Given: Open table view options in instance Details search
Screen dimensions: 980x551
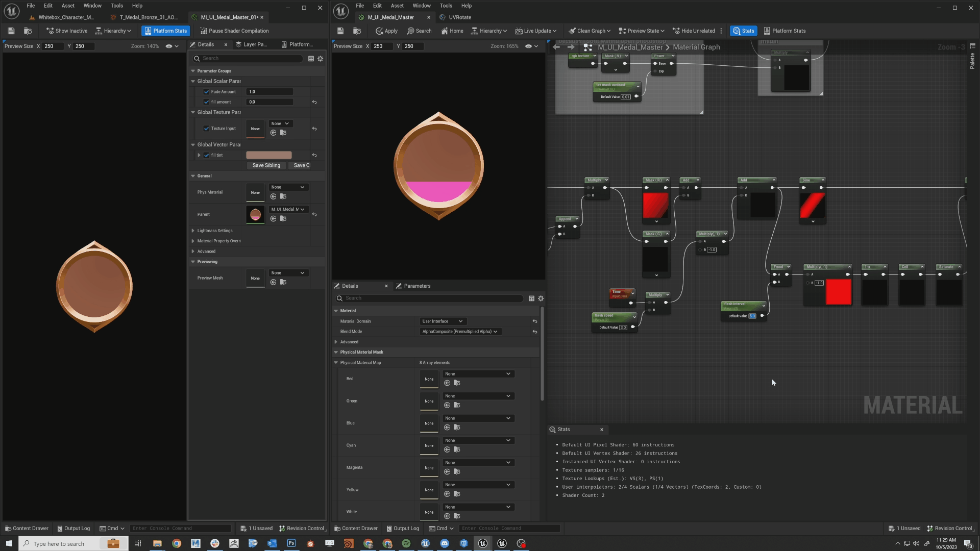Looking at the screenshot, I should [x=311, y=59].
